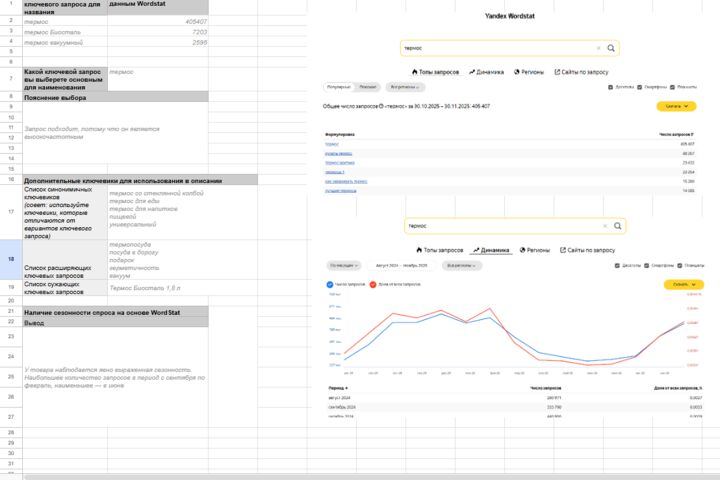Select the Похожие toggle option
The width and height of the screenshot is (720, 480).
367,87
